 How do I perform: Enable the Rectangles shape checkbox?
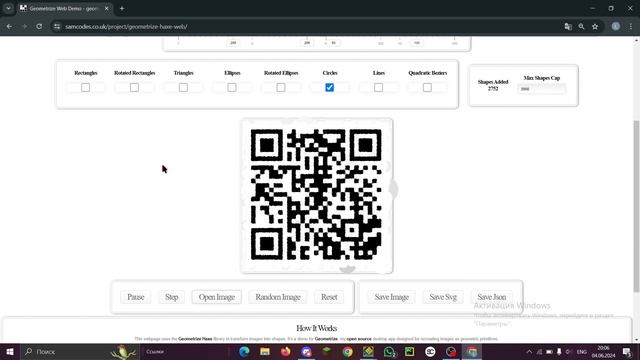85,87
